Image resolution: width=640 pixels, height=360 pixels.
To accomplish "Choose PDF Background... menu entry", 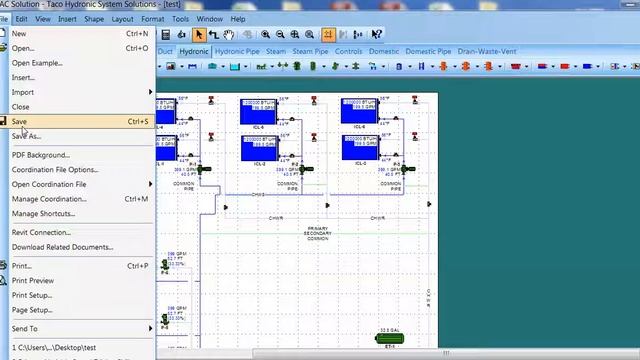I will [x=78, y=155].
